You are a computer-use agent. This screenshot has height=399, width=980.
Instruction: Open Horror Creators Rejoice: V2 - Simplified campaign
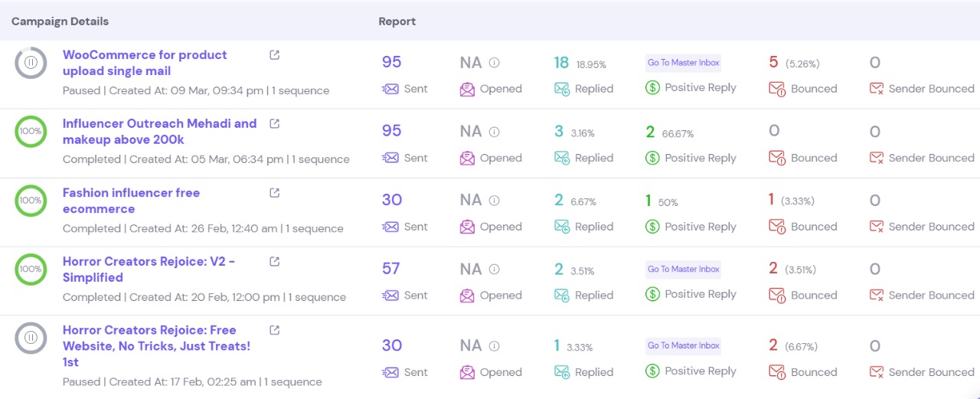coord(149,270)
